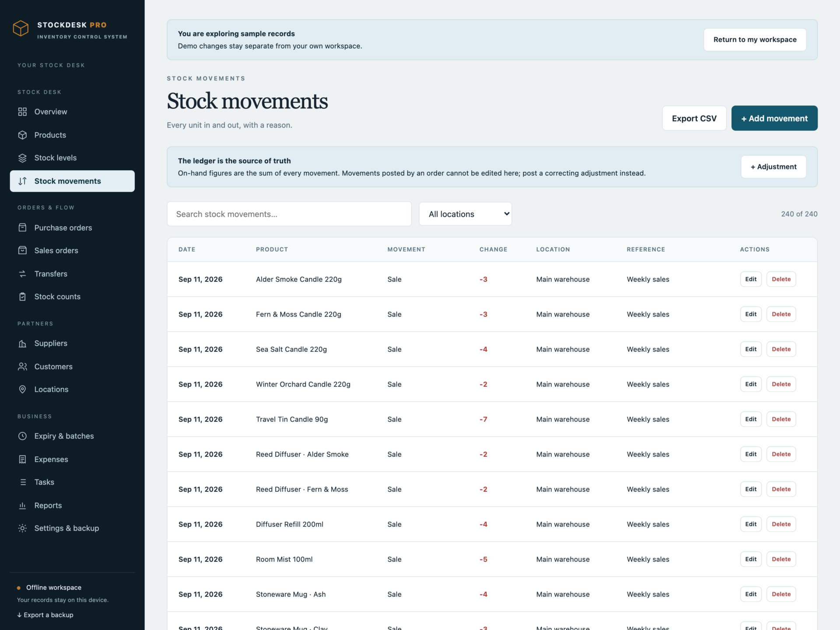Open the All locations dropdown
The height and width of the screenshot is (630, 840).
(x=465, y=214)
